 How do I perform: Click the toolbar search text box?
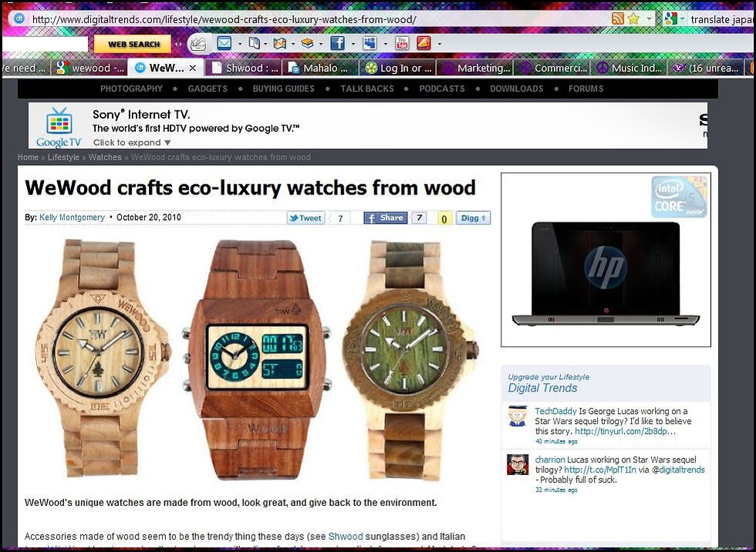46,44
